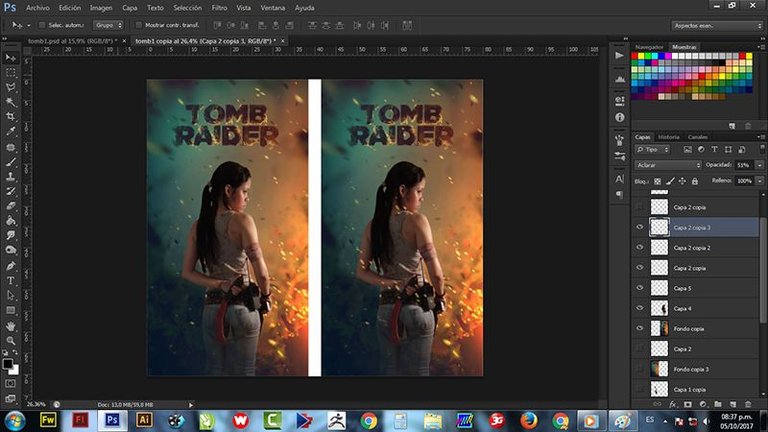768x432 pixels.
Task: Lock transparent pixels icon
Action: point(657,181)
